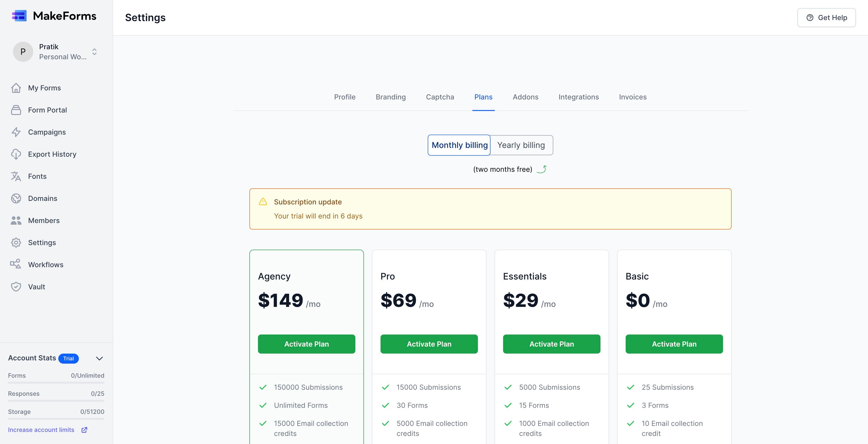This screenshot has height=444, width=868.
Task: Click '5000 Submissions' in Essentials plan
Action: pyautogui.click(x=550, y=387)
